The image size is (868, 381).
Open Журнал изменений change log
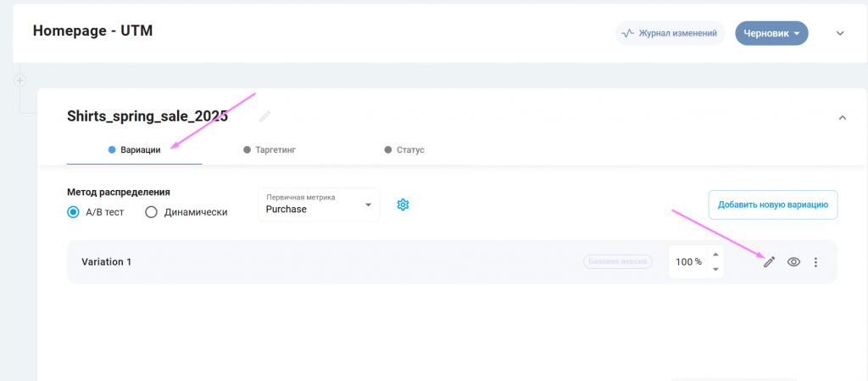(x=670, y=34)
